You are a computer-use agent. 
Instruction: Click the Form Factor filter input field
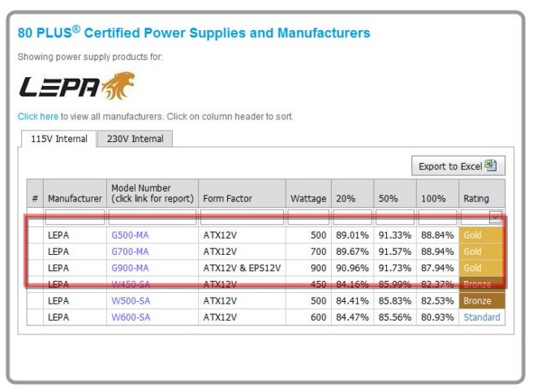[x=242, y=218]
